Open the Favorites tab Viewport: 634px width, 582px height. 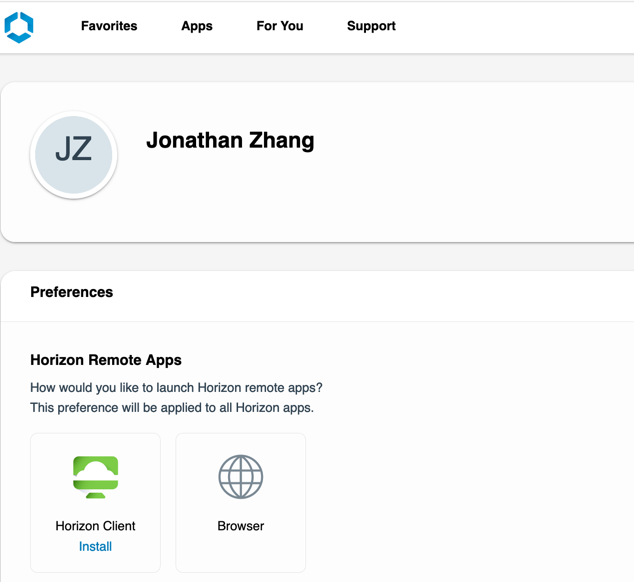pyautogui.click(x=109, y=26)
